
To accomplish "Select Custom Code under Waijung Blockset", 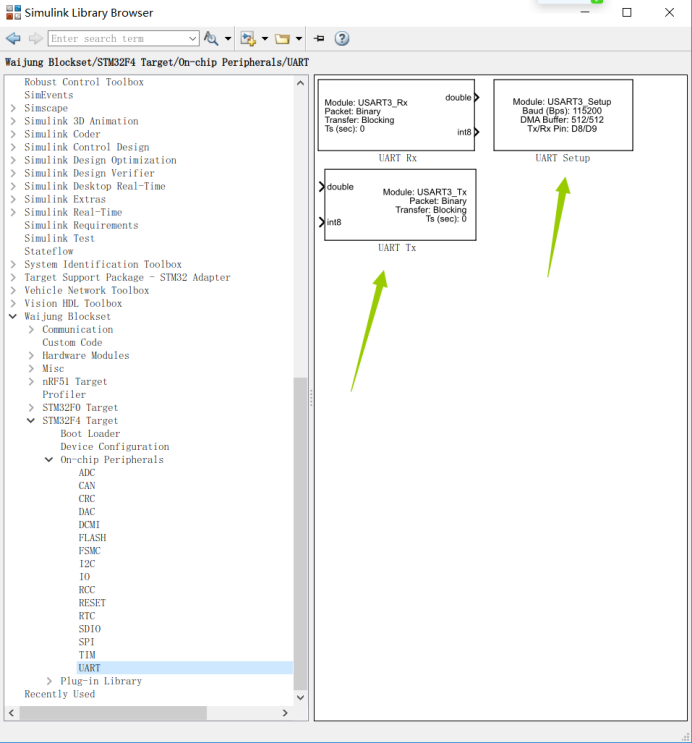I will [x=72, y=343].
